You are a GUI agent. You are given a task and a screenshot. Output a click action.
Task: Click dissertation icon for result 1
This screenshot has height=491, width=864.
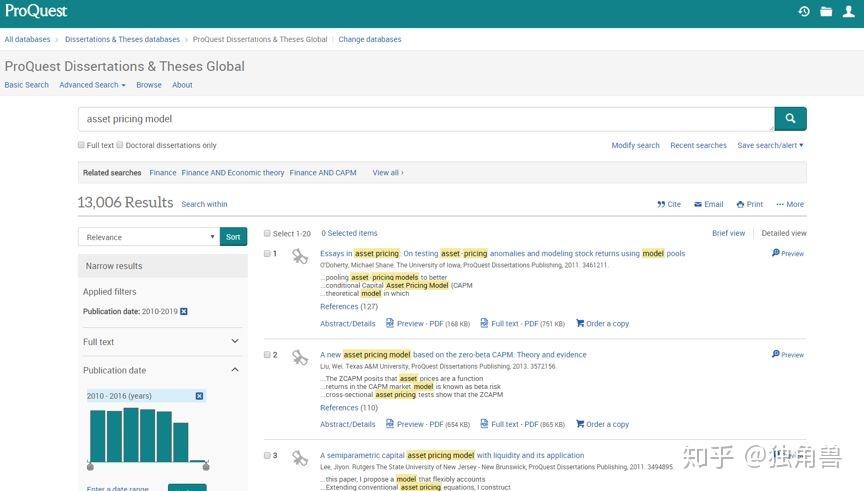(300, 257)
